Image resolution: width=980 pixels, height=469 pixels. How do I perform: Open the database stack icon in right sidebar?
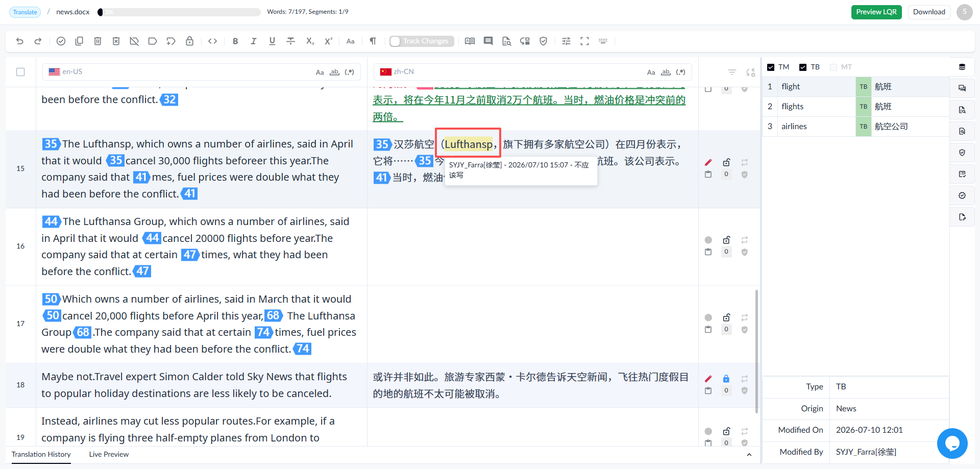(962, 67)
